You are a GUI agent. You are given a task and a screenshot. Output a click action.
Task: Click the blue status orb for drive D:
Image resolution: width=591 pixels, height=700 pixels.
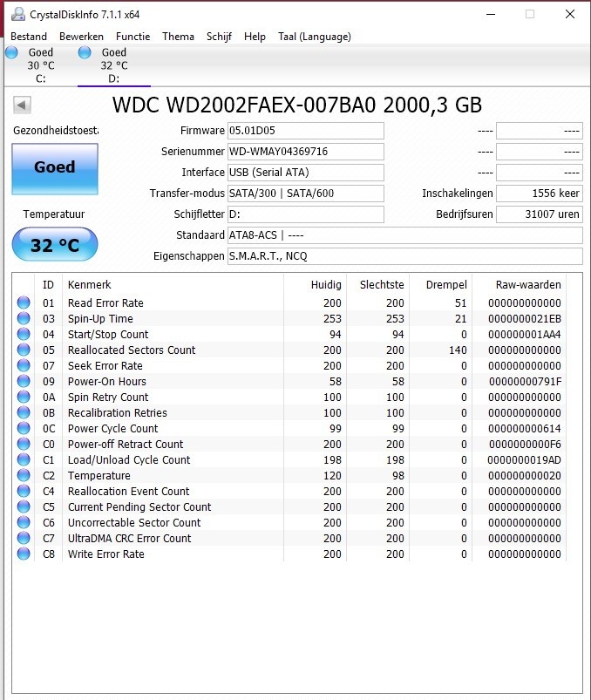(85, 52)
